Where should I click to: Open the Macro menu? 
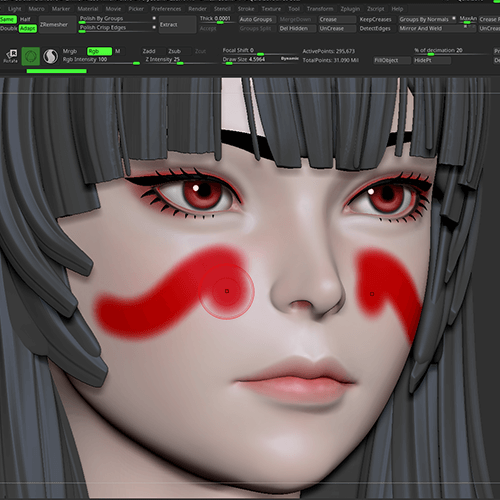pyautogui.click(x=36, y=9)
